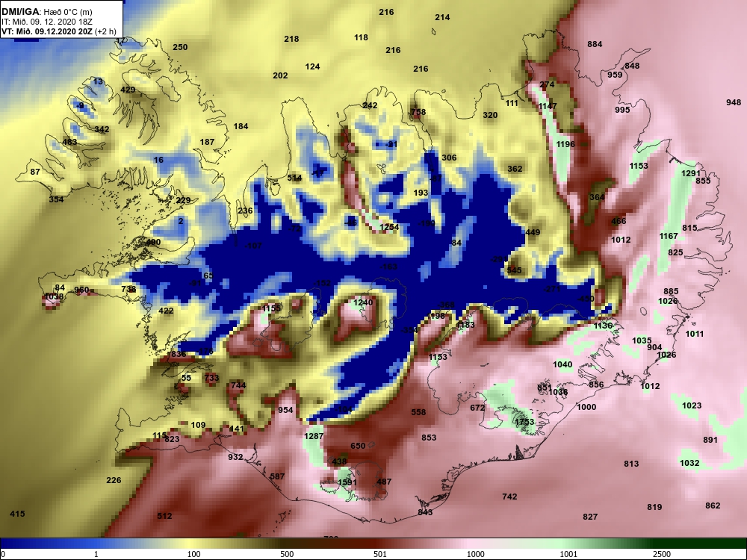747x560 pixels.
Task: Click the height value 672
Action: click(477, 408)
